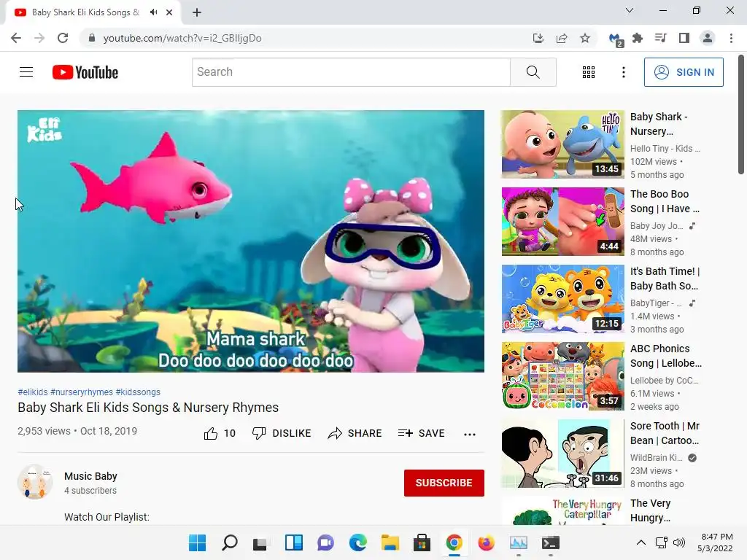Image resolution: width=747 pixels, height=560 pixels.
Task: Click Hello Tiny - Kids channel name
Action: [x=665, y=149]
